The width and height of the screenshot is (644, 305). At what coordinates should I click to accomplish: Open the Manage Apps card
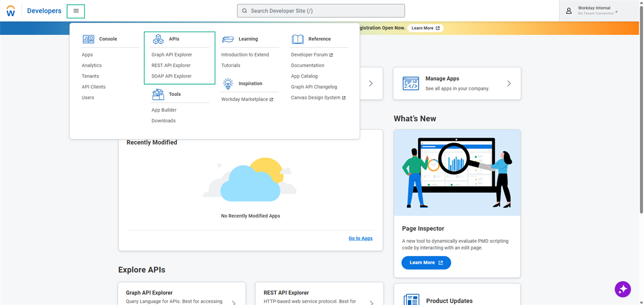[457, 83]
